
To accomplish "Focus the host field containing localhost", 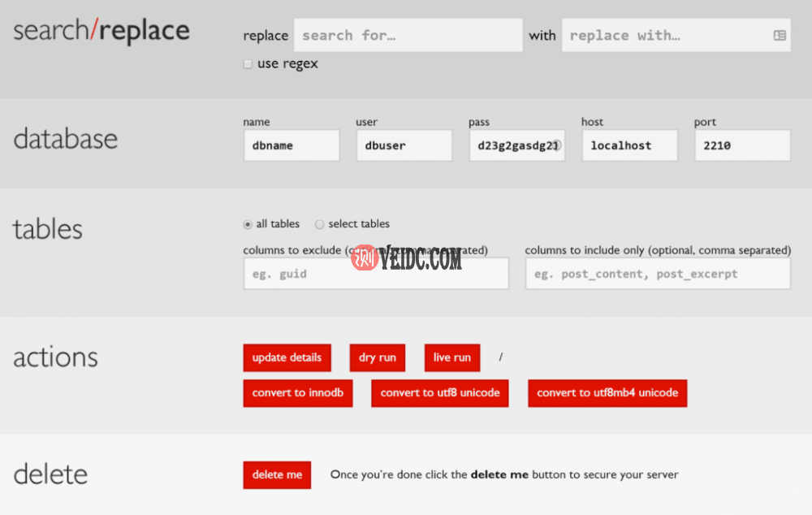I will coord(629,145).
